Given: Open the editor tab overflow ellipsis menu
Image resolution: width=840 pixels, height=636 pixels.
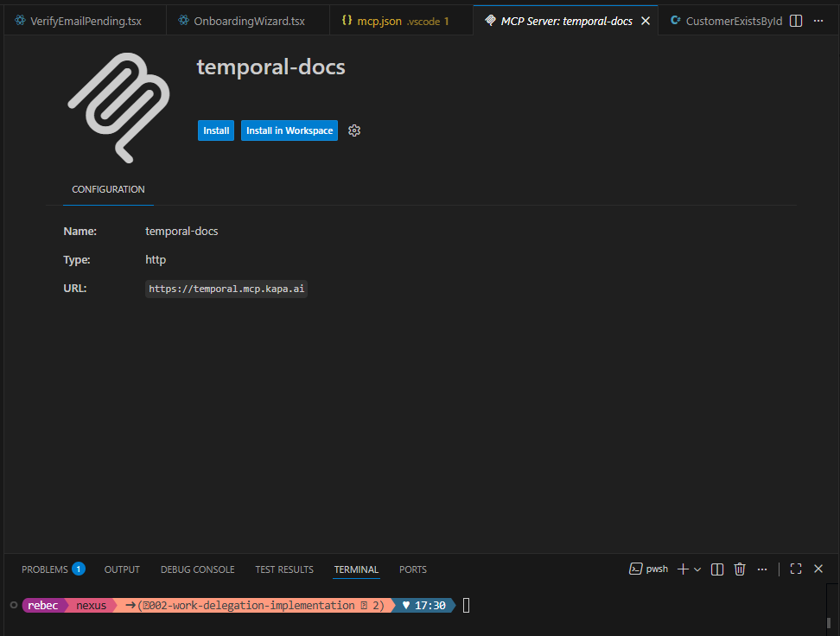Looking at the screenshot, I should click(x=818, y=20).
